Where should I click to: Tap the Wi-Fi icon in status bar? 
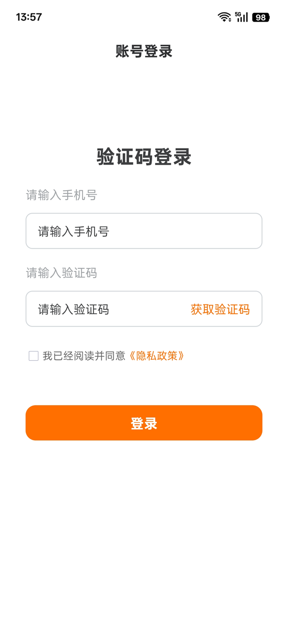click(224, 17)
